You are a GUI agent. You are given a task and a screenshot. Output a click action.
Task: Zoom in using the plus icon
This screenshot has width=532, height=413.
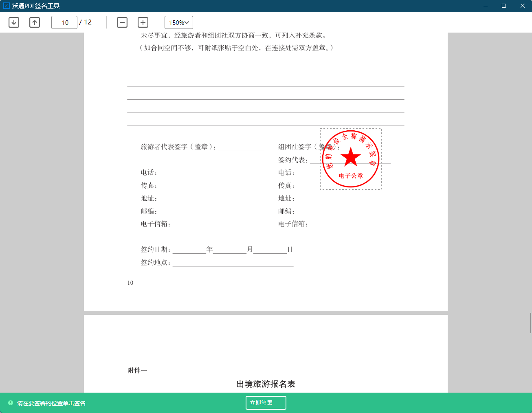[x=143, y=22]
